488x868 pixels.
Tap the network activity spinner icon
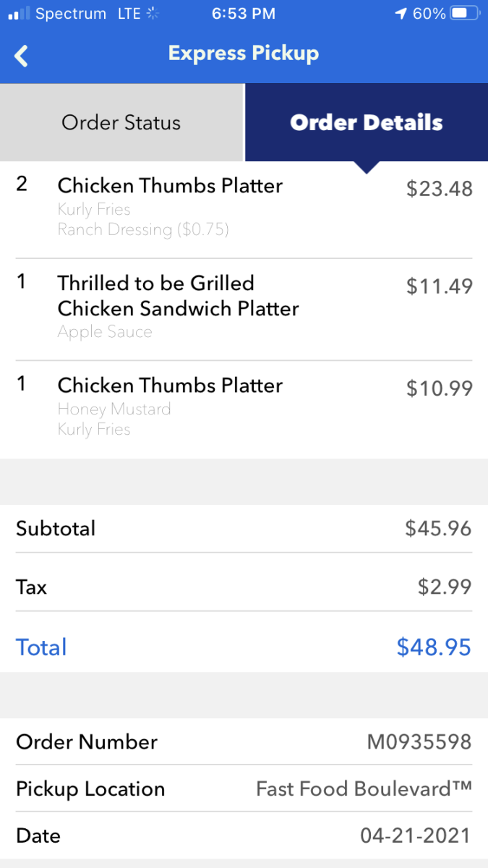point(153,14)
